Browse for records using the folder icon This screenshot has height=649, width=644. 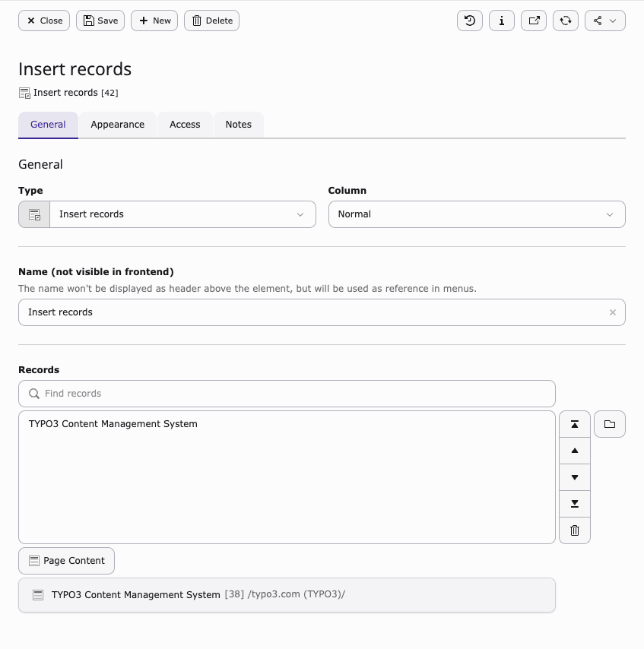coord(610,424)
